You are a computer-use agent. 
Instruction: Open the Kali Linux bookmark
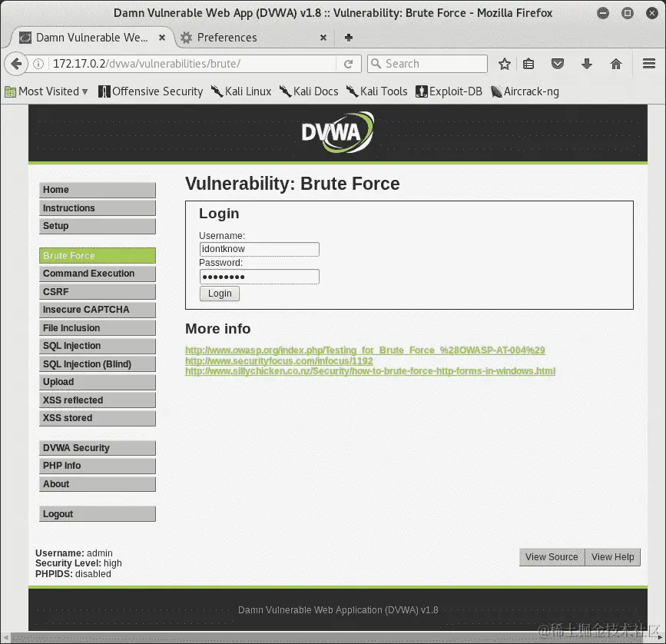click(241, 91)
